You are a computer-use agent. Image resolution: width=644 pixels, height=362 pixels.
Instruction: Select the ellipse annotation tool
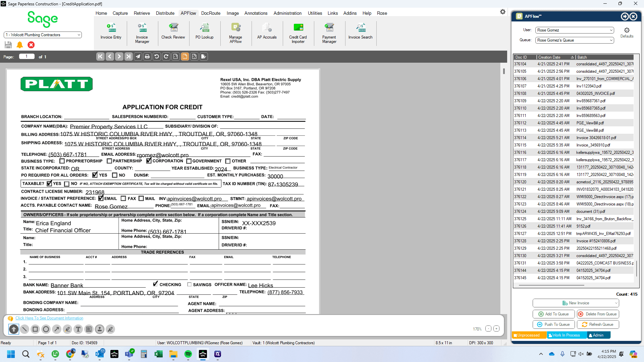coord(46,329)
